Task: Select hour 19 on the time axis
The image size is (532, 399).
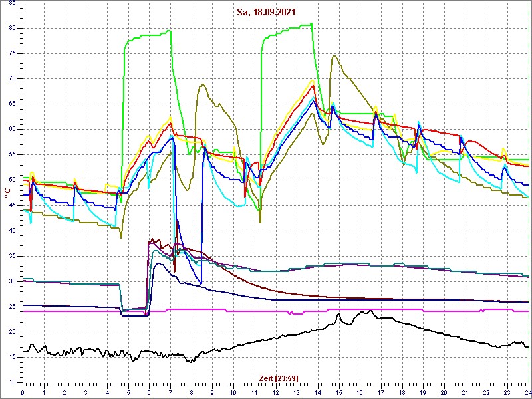Action: click(423, 392)
